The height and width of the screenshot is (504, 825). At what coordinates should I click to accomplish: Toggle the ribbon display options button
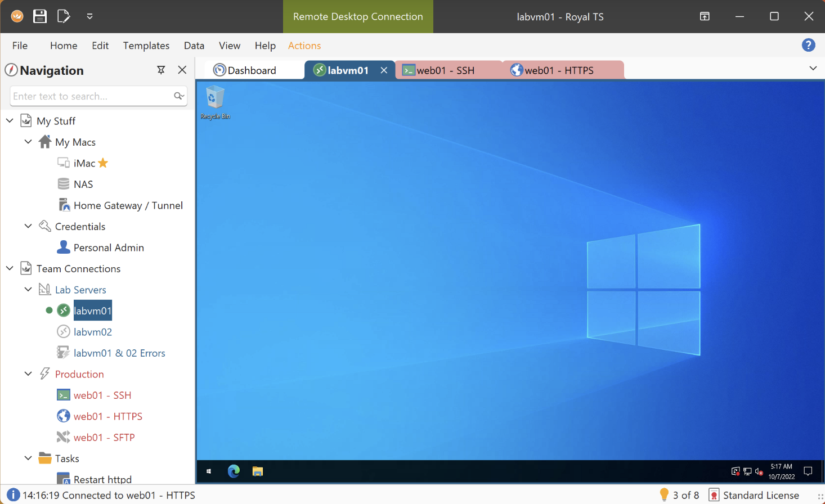click(x=705, y=16)
